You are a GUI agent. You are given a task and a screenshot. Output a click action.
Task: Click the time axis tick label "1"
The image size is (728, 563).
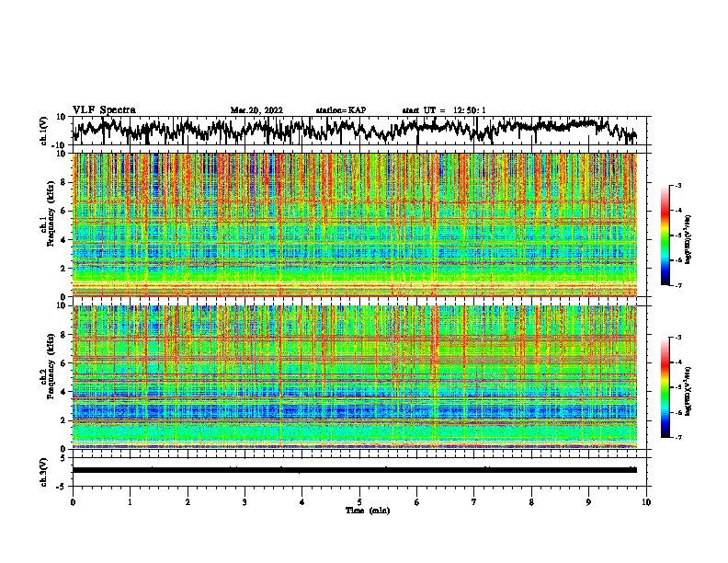point(130,502)
